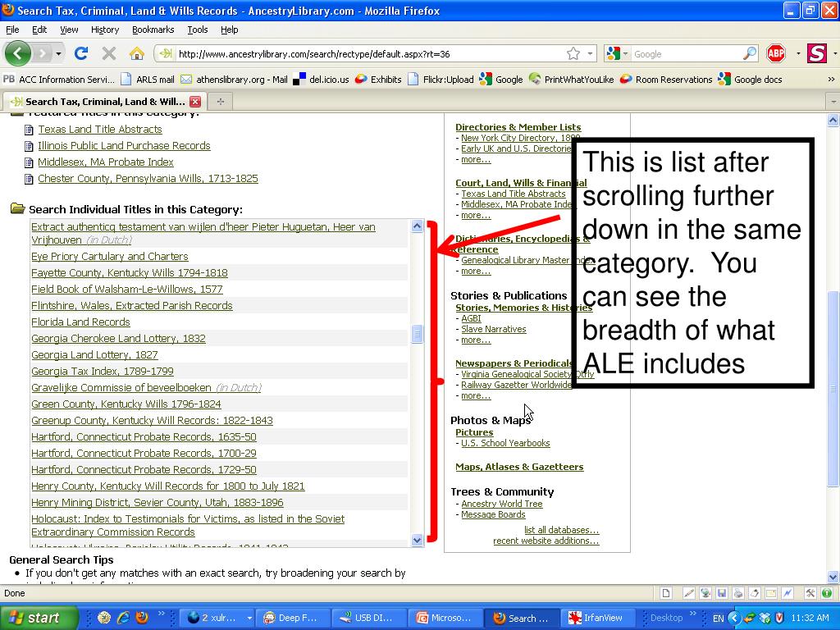Switch to USB DI... taskbar button
The image size is (840, 630).
click(369, 618)
